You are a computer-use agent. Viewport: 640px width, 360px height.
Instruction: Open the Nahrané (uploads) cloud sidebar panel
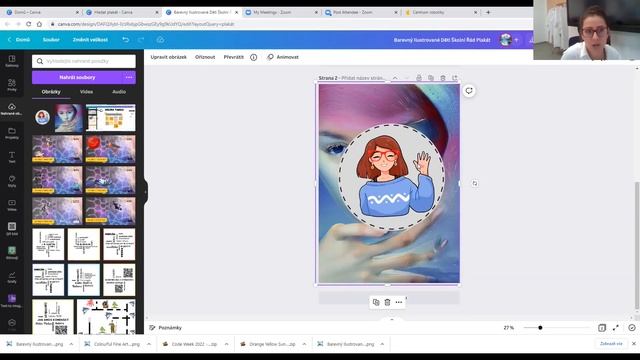point(12,109)
